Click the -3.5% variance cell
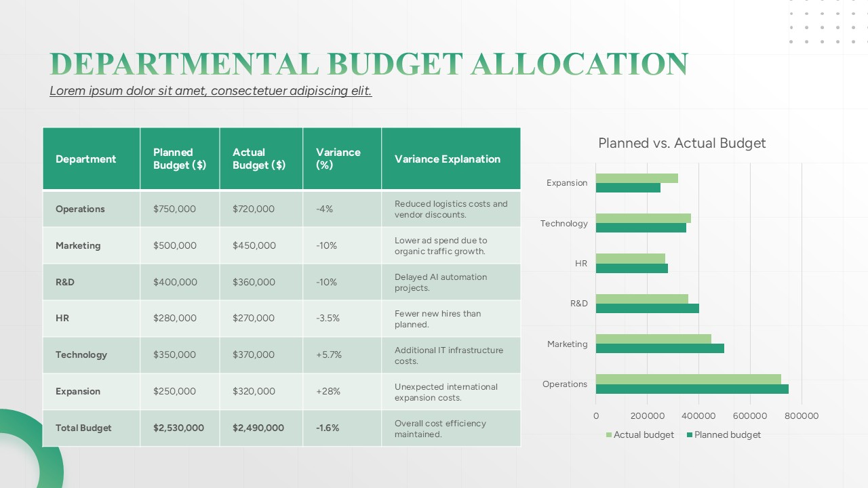The width and height of the screenshot is (868, 488). point(342,319)
